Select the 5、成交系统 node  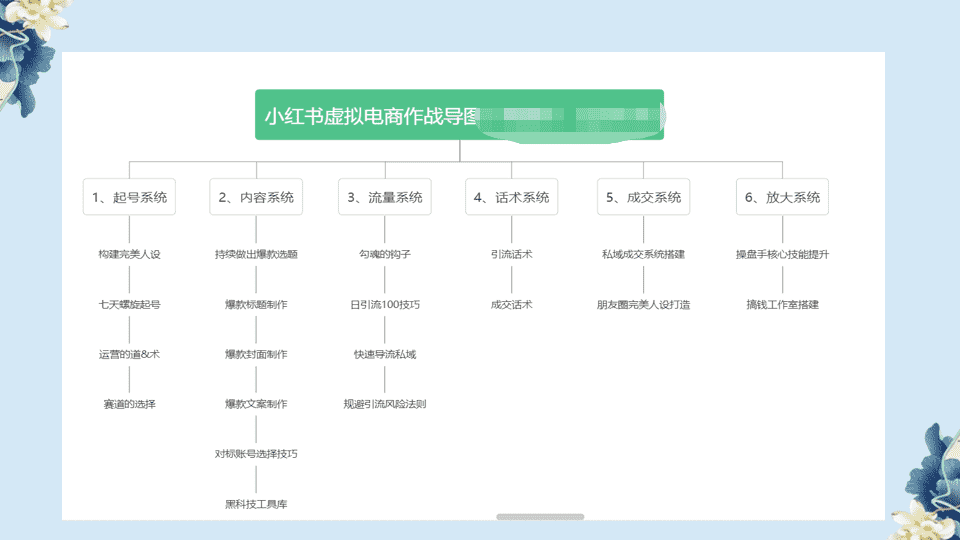pos(643,197)
